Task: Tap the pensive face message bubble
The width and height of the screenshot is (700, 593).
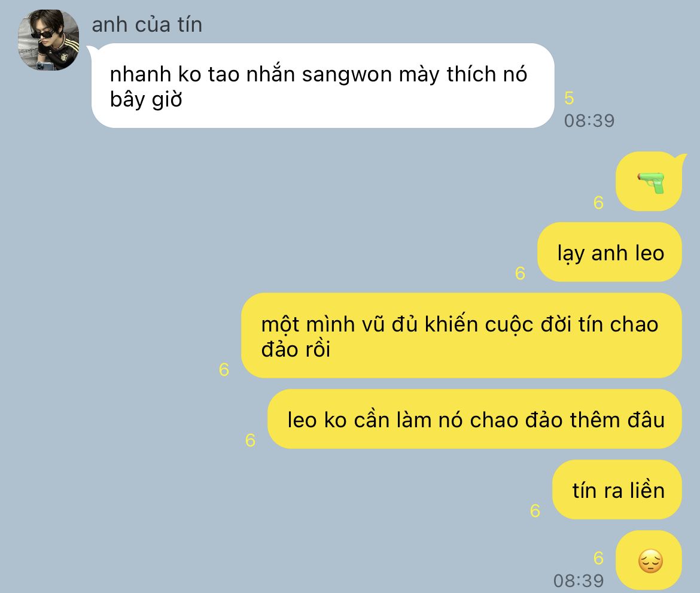Action: 649,561
